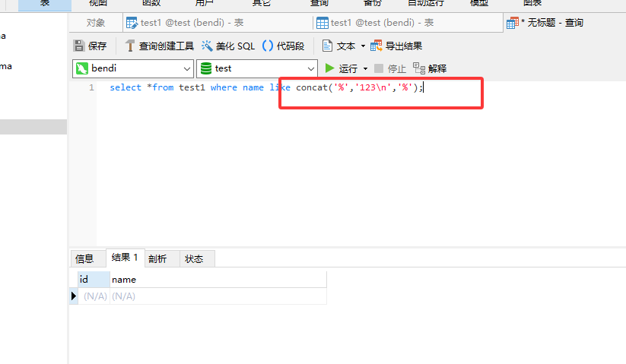This screenshot has width=626, height=364.
Task: Click the 'select' keyword in the query
Action: [126, 87]
